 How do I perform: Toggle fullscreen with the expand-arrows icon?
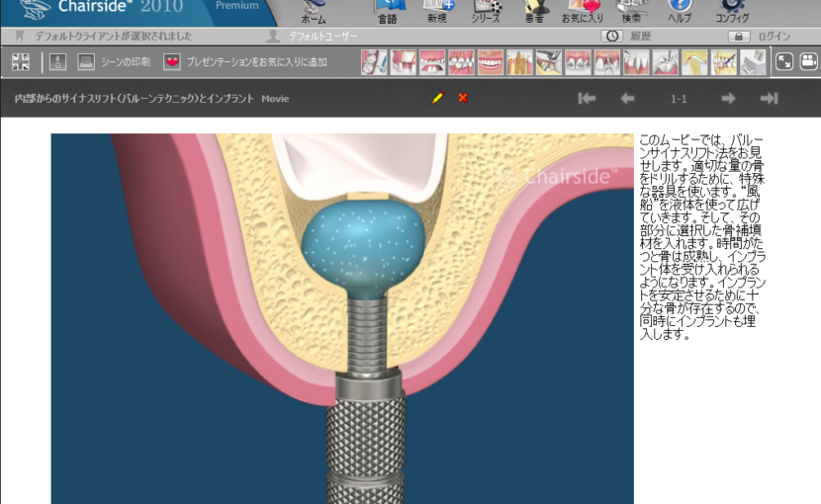pos(783,62)
